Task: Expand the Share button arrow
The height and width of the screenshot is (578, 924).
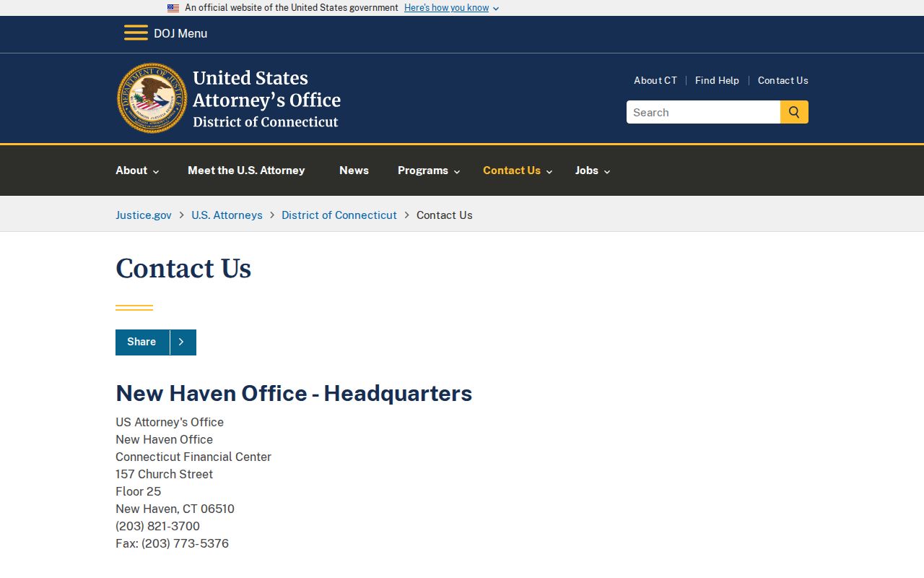Action: [182, 342]
